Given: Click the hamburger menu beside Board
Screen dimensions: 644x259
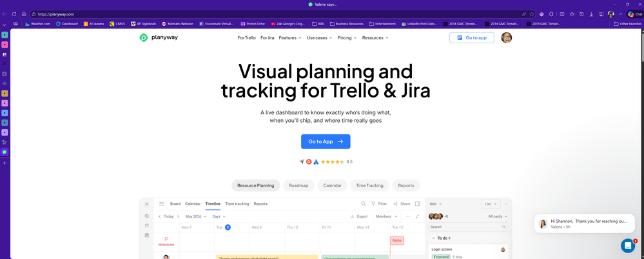Looking at the screenshot, I should [x=161, y=204].
